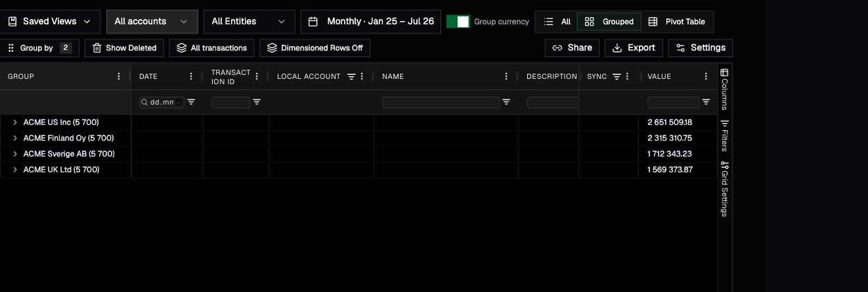Sort by the DESCRIPTION column header
The width and height of the screenshot is (868, 292).
pos(552,77)
